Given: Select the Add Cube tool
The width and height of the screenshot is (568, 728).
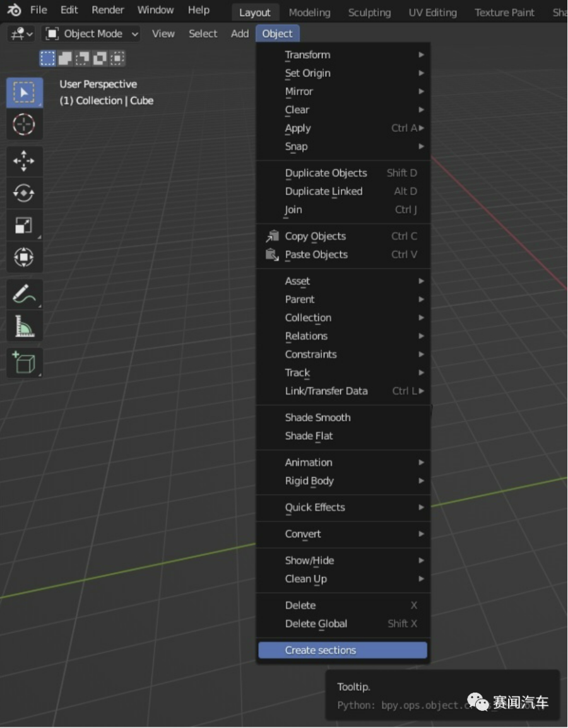Looking at the screenshot, I should [24, 363].
